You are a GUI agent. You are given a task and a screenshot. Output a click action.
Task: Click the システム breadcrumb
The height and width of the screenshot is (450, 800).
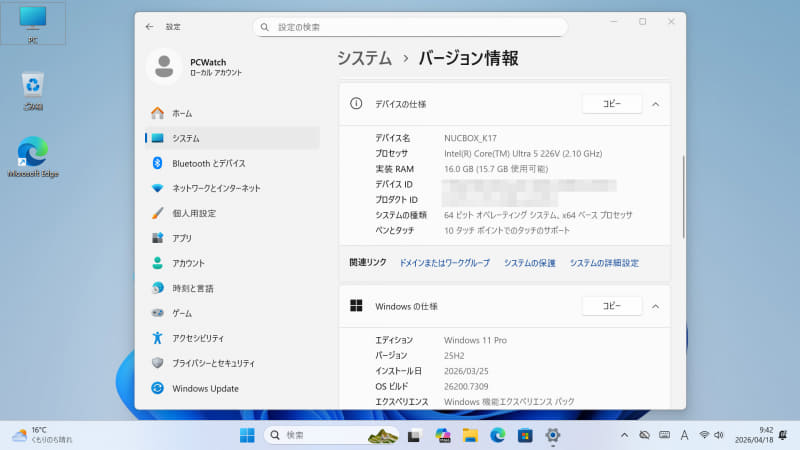pos(364,58)
